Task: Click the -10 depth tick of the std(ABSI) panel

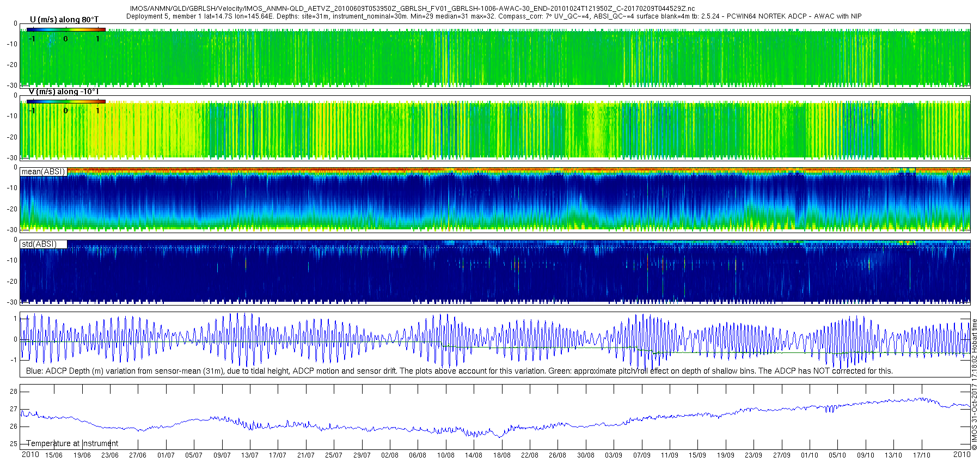Action: point(12,260)
